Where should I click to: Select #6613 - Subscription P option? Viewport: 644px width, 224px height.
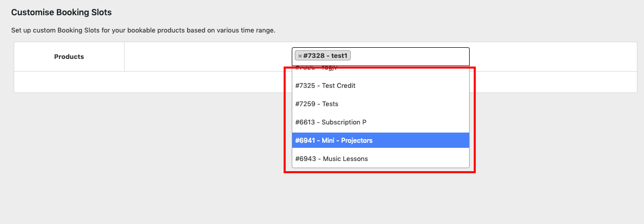380,122
